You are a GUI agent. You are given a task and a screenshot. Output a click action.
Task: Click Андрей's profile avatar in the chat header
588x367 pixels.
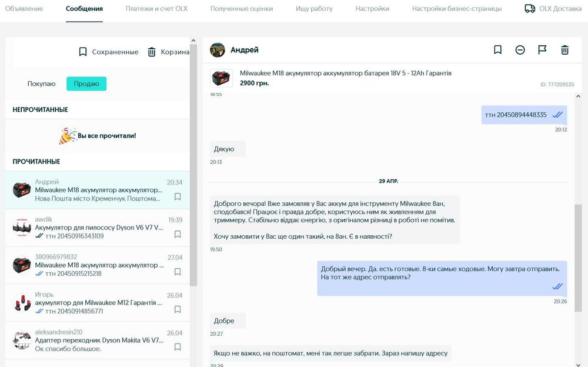click(218, 50)
